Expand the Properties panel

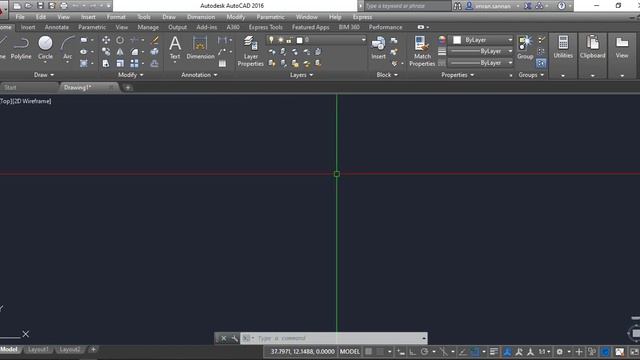[458, 75]
